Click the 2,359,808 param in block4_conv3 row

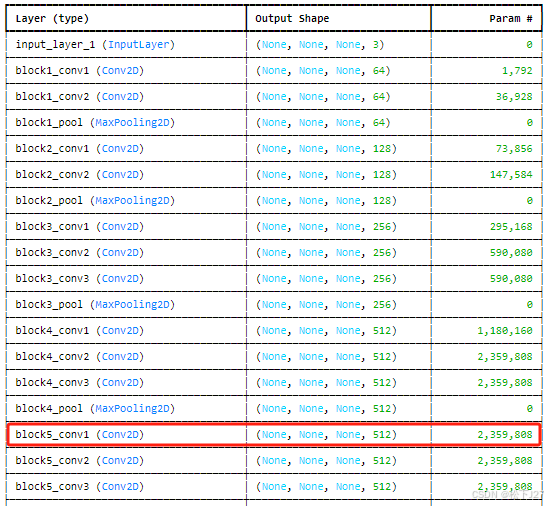[x=505, y=383]
